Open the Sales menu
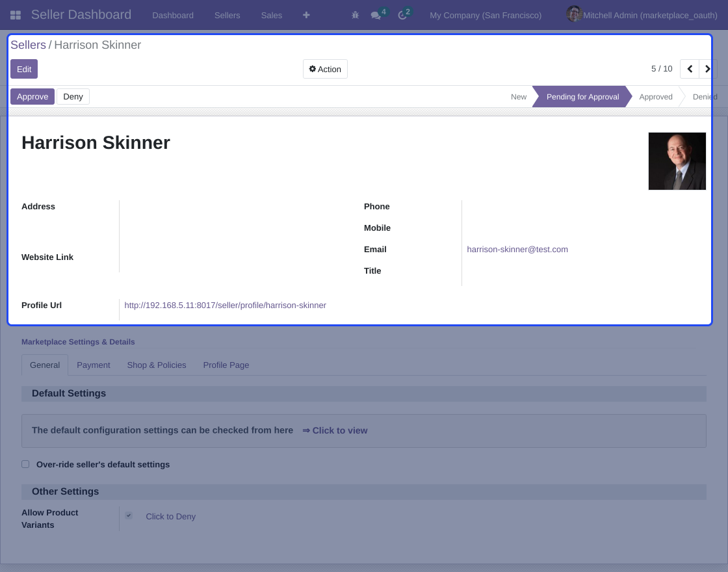This screenshot has height=572, width=728. click(x=271, y=16)
